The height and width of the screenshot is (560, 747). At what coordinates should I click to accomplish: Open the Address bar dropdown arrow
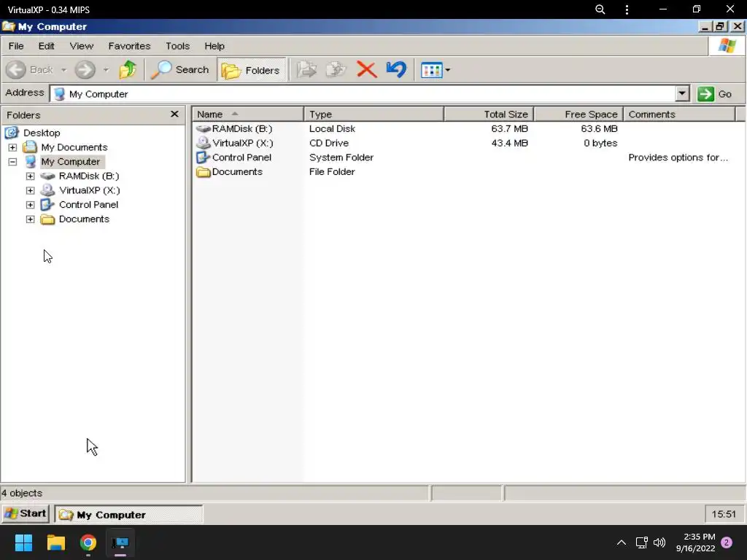(682, 94)
